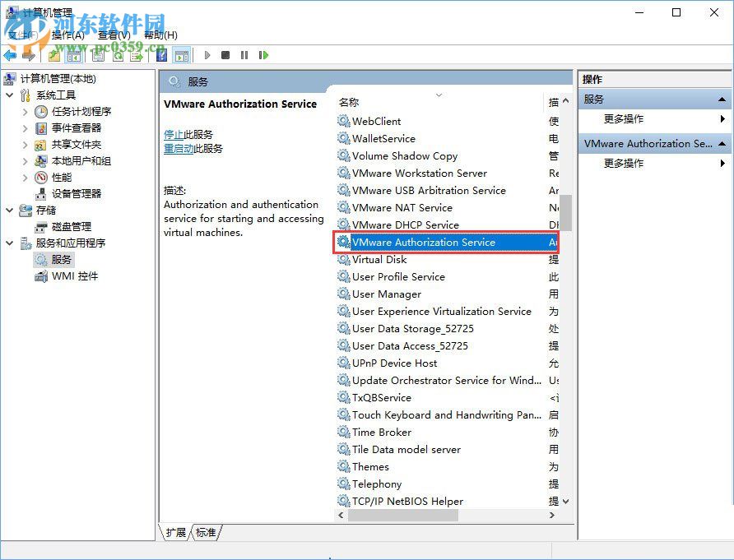Switch to the 标准 tab
The height and width of the screenshot is (560, 734).
(x=206, y=533)
